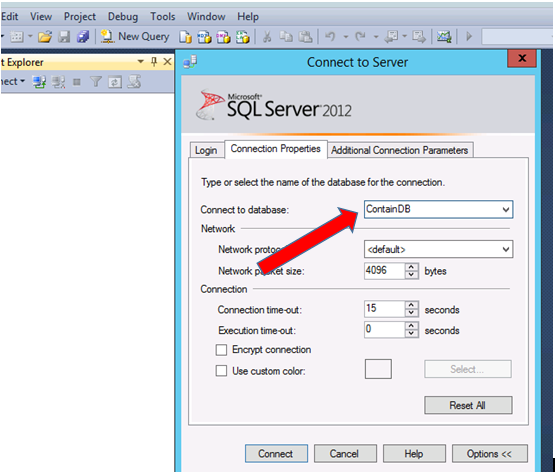Click the Cut scissors icon
The height and width of the screenshot is (473, 556).
pos(267,37)
